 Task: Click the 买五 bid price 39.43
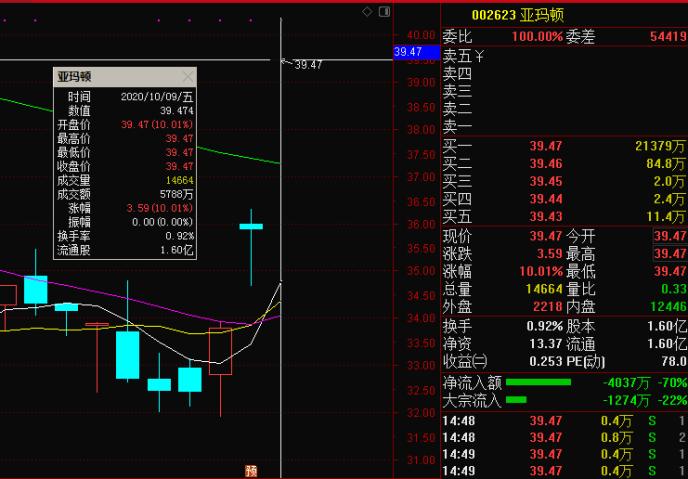545,217
